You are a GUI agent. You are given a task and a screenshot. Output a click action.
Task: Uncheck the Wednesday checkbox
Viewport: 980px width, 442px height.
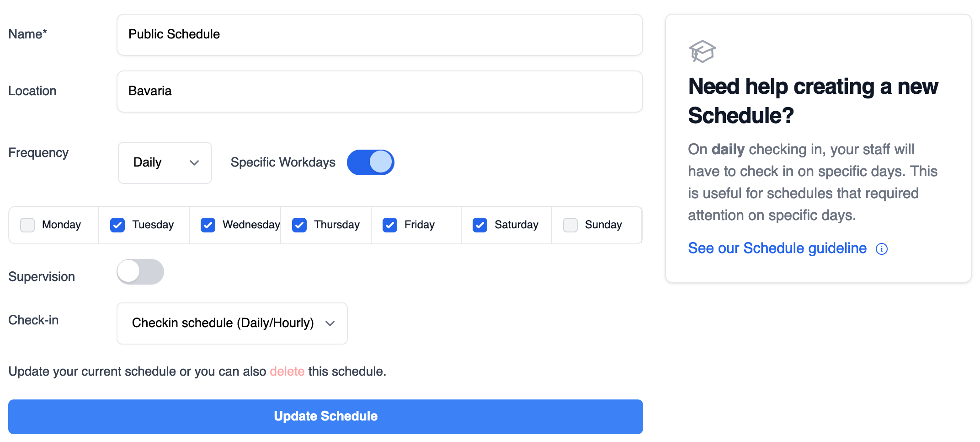(x=208, y=225)
